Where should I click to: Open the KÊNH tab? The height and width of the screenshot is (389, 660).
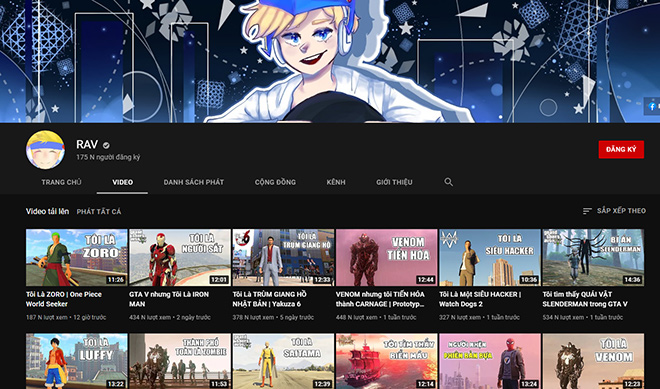click(336, 182)
